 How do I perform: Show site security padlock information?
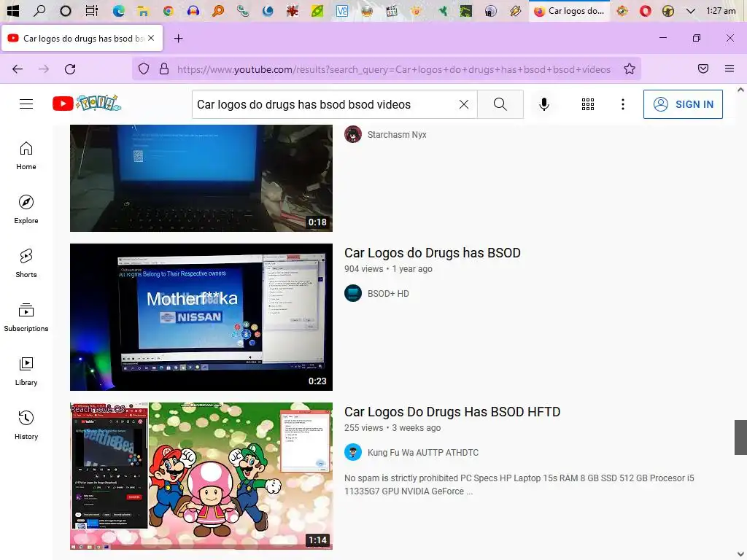pos(164,69)
